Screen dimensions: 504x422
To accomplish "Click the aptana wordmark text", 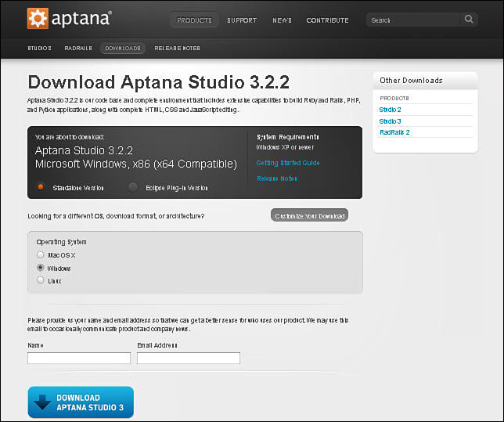I will tap(81, 18).
